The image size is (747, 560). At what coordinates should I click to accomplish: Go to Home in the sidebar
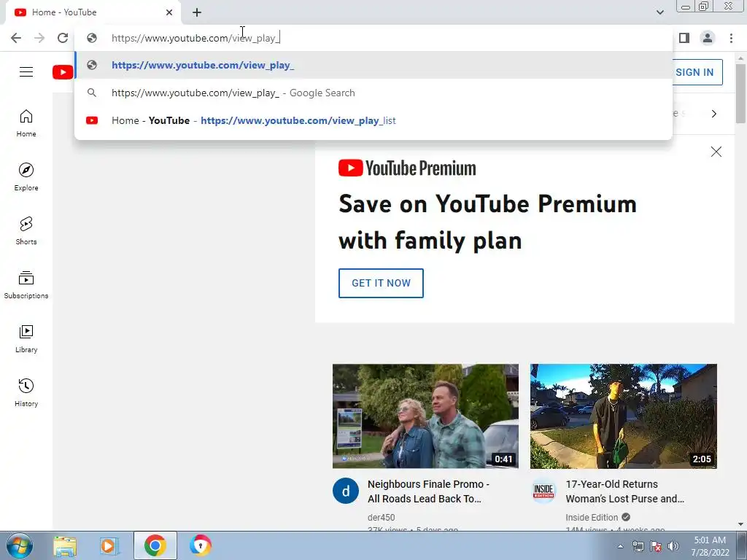pyautogui.click(x=26, y=123)
